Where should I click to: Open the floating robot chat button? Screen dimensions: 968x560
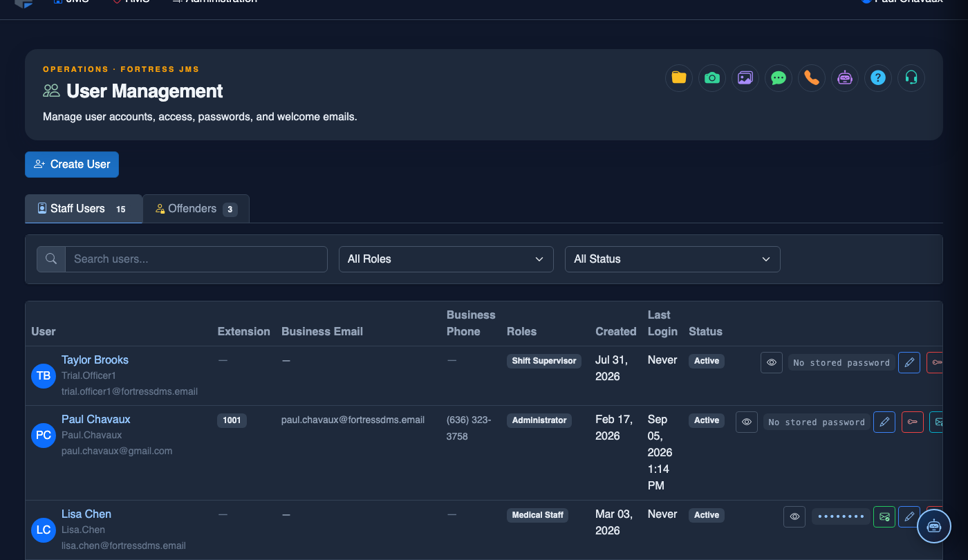click(x=934, y=526)
